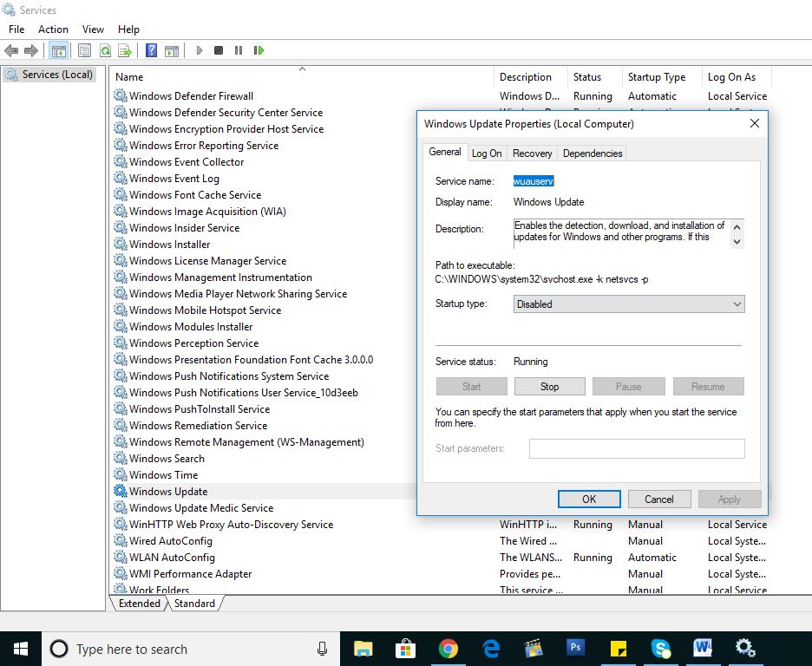
Task: Open Microsoft Store from the taskbar
Action: pyautogui.click(x=405, y=648)
